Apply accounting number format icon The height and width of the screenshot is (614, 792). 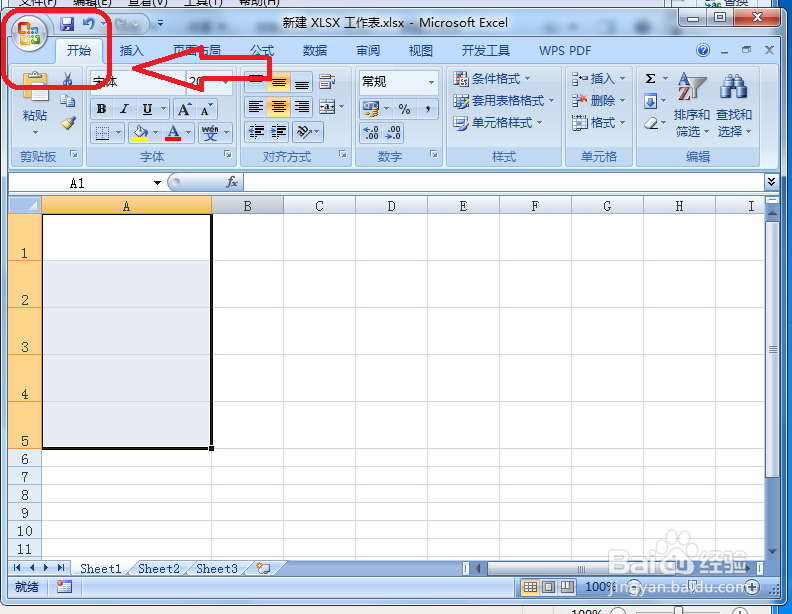371,109
